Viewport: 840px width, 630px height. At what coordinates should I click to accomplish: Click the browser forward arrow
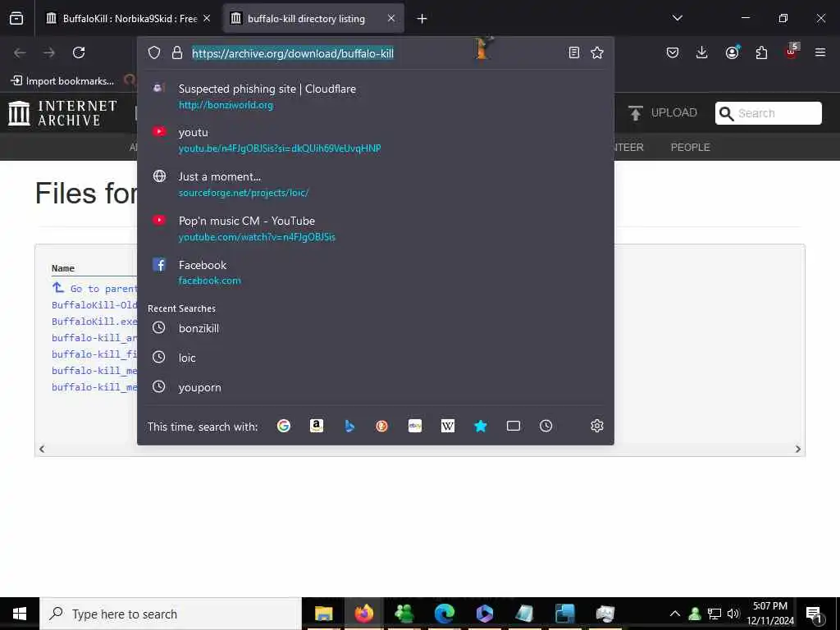pos(49,52)
